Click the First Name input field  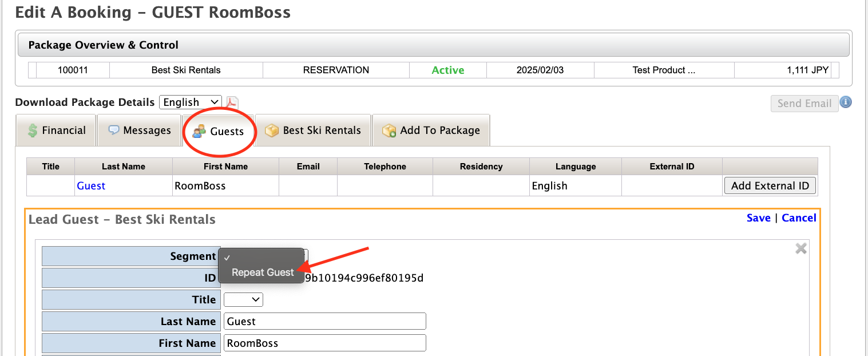[324, 343]
